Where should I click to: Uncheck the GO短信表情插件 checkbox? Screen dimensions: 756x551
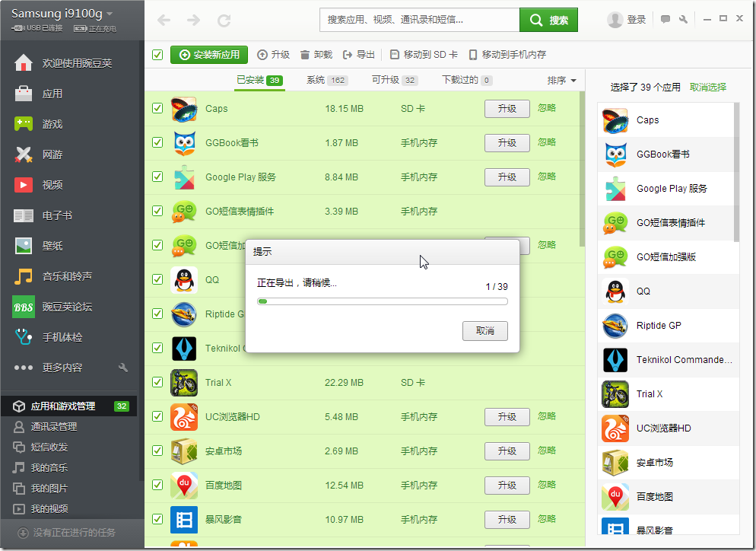tap(157, 211)
